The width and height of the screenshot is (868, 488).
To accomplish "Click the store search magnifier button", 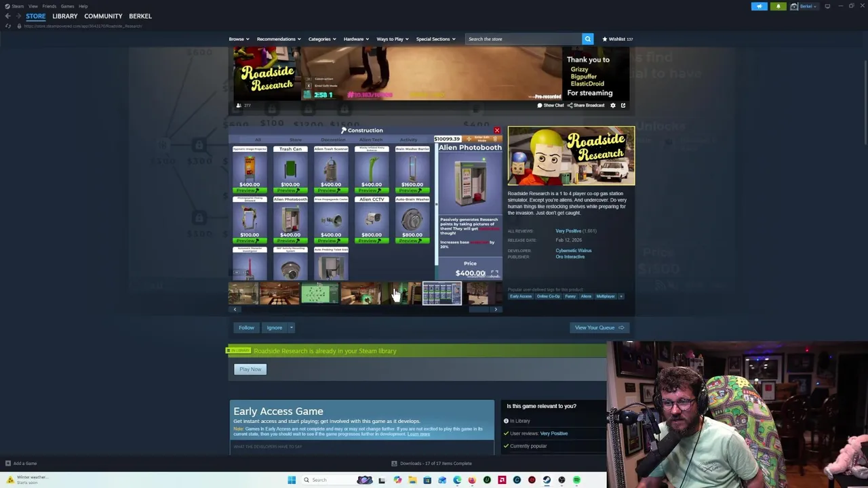I will 588,39.
